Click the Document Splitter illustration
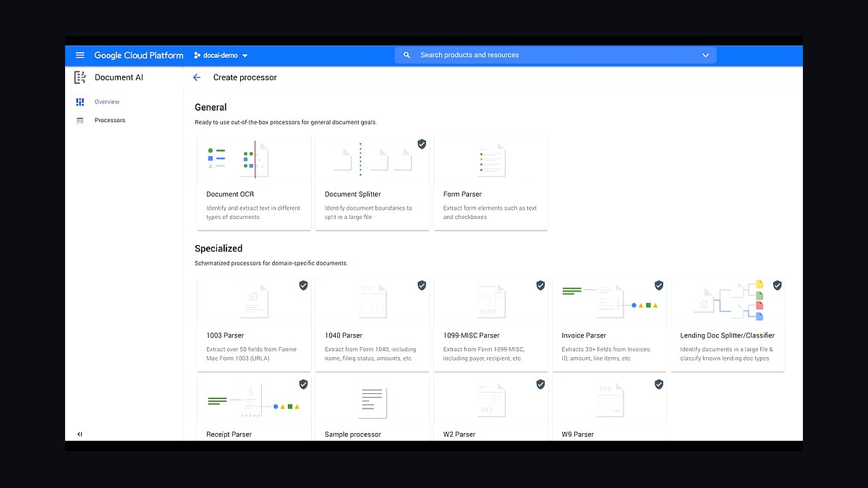Image resolution: width=868 pixels, height=488 pixels. pos(373,160)
